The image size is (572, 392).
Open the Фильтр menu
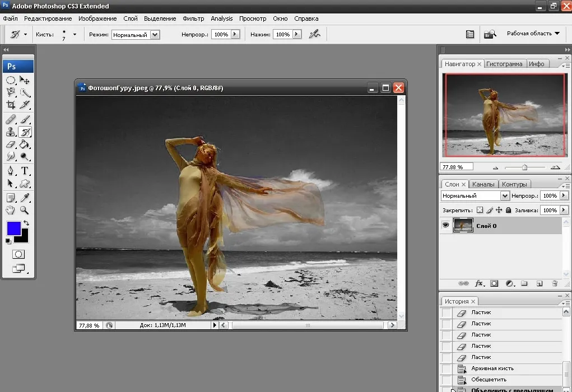click(x=193, y=18)
